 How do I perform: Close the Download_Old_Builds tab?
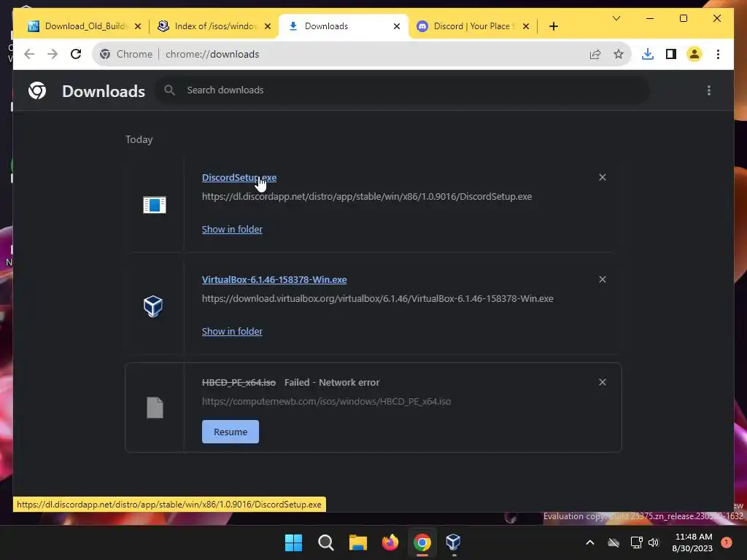138,27
